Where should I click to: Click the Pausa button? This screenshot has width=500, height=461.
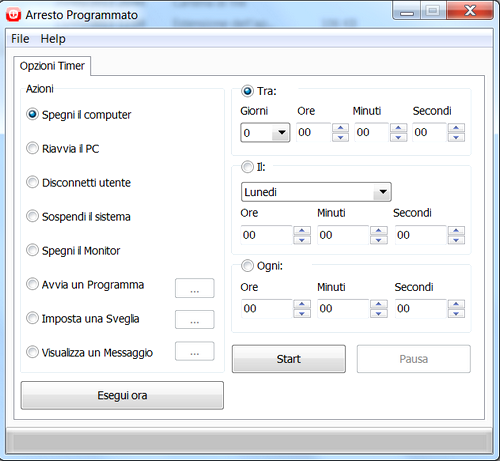point(414,359)
